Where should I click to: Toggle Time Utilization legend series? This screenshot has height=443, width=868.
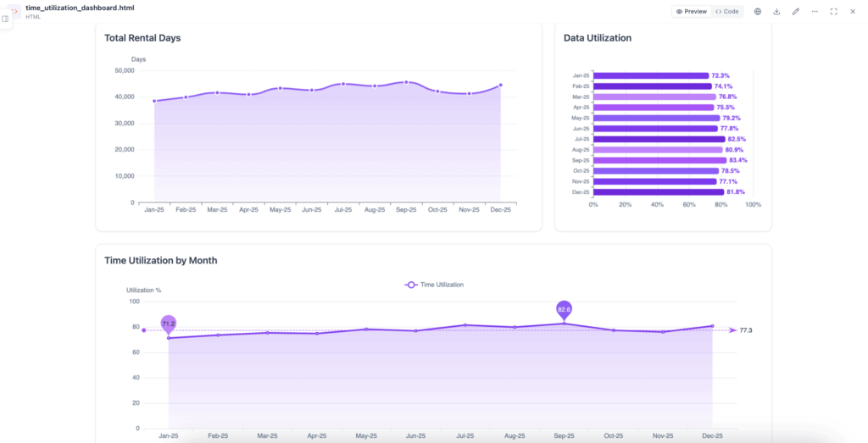click(x=435, y=285)
